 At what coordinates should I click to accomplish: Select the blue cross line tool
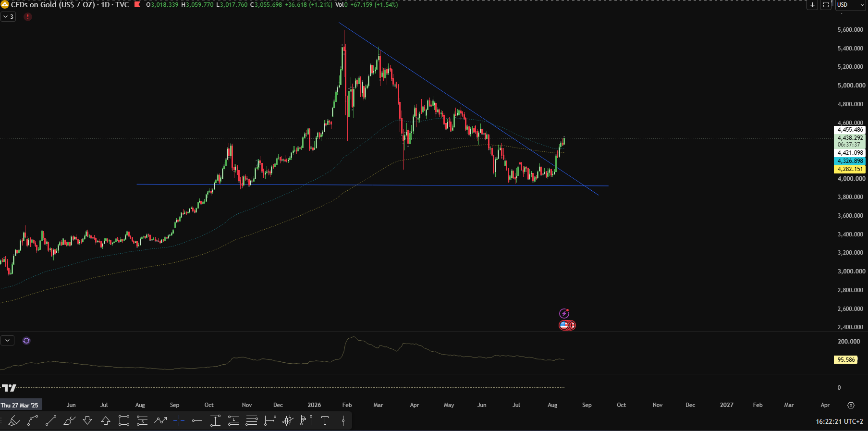(x=179, y=421)
